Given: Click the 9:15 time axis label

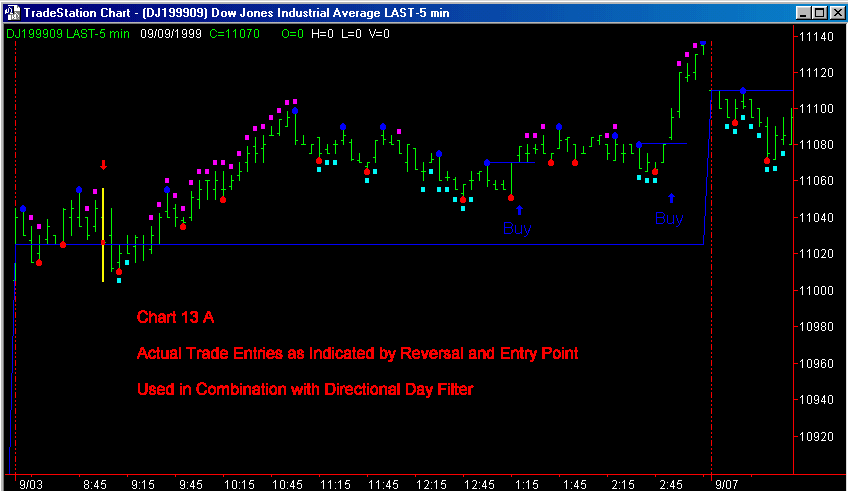Looking at the screenshot, I should click(143, 485).
